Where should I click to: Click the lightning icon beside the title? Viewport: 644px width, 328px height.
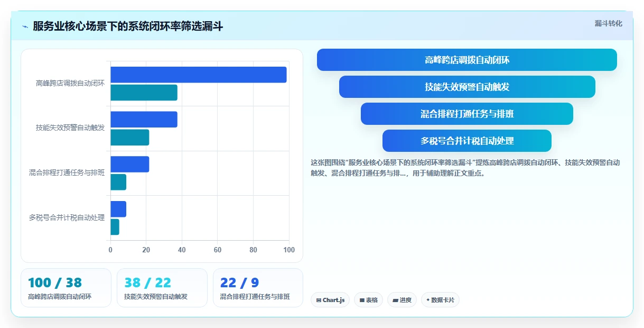[x=25, y=26]
